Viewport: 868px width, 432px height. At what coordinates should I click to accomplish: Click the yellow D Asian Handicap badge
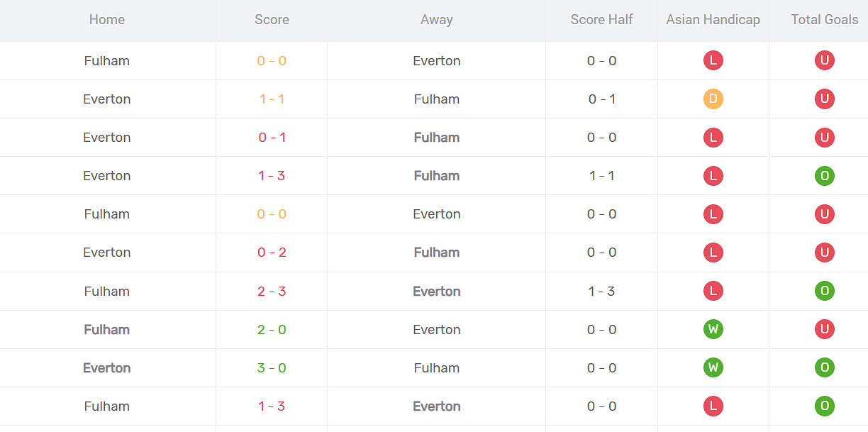713,99
